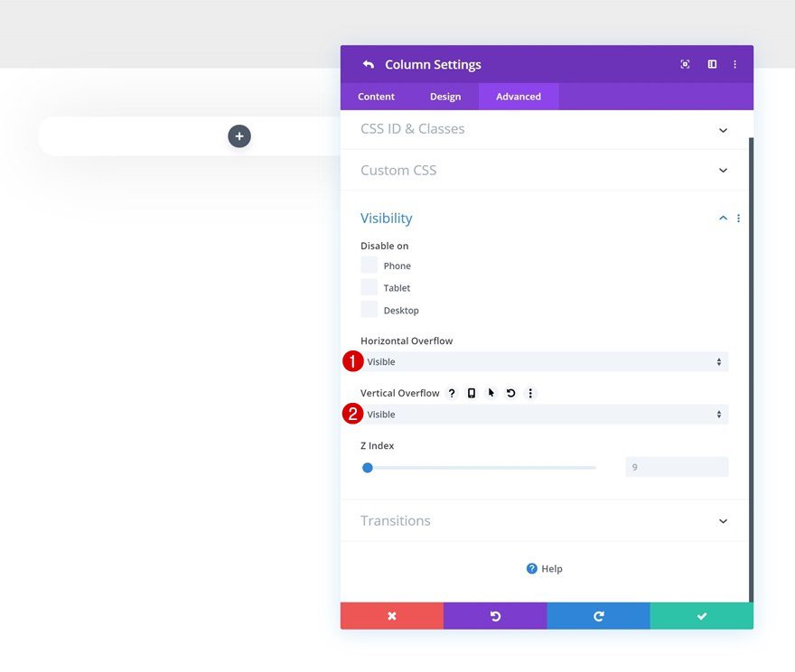Open the Vertical Overflow help tooltip
This screenshot has width=795, height=672.
pyautogui.click(x=452, y=393)
